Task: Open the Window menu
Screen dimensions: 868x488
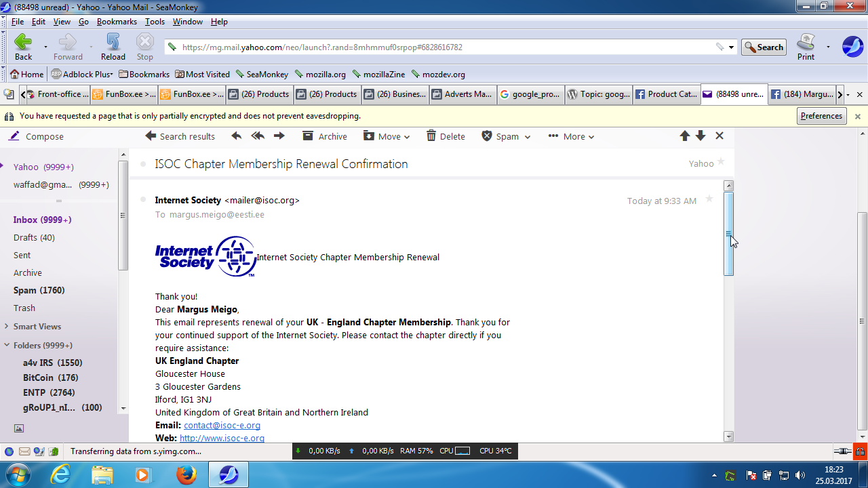Action: pos(188,22)
